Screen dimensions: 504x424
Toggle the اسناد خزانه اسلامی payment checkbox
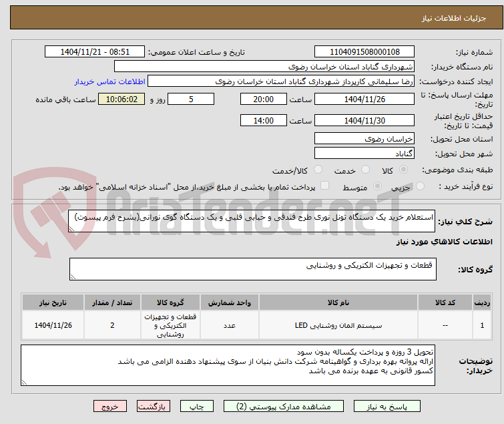point(325,186)
